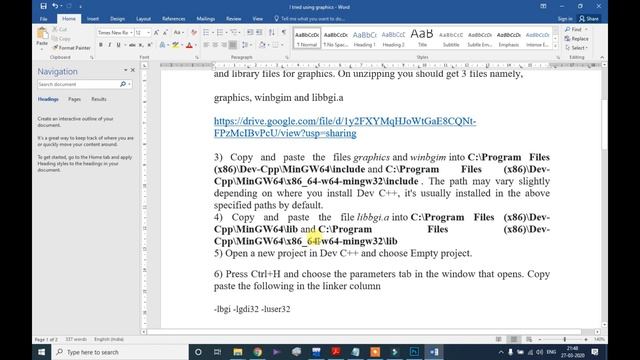Increase font size with Grow Font icon

(x=156, y=32)
